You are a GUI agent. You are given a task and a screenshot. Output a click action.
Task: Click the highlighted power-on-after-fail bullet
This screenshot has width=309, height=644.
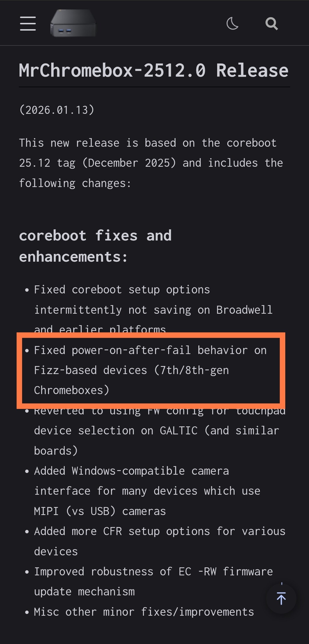[150, 370]
